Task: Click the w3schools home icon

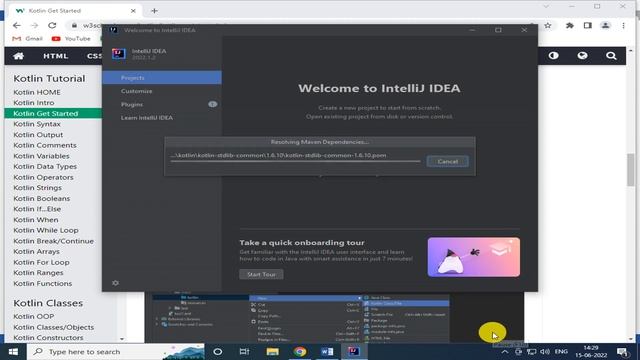Action: pyautogui.click(x=18, y=56)
